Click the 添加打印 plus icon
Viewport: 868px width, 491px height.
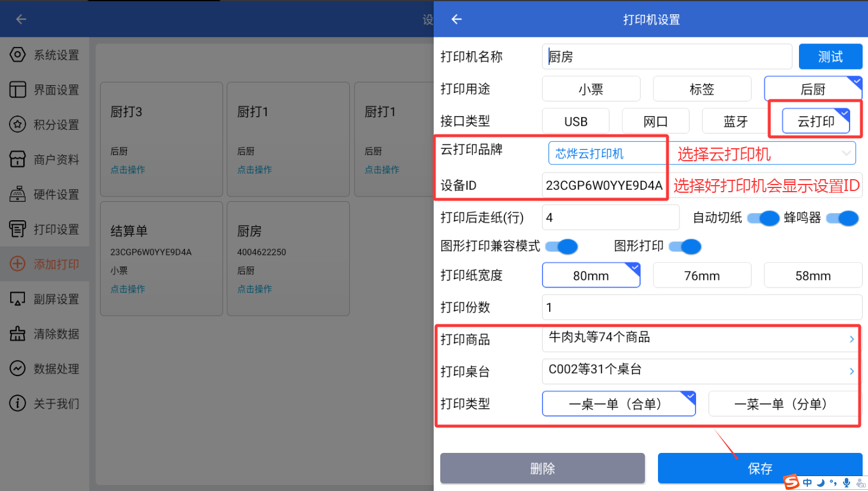pyautogui.click(x=18, y=264)
